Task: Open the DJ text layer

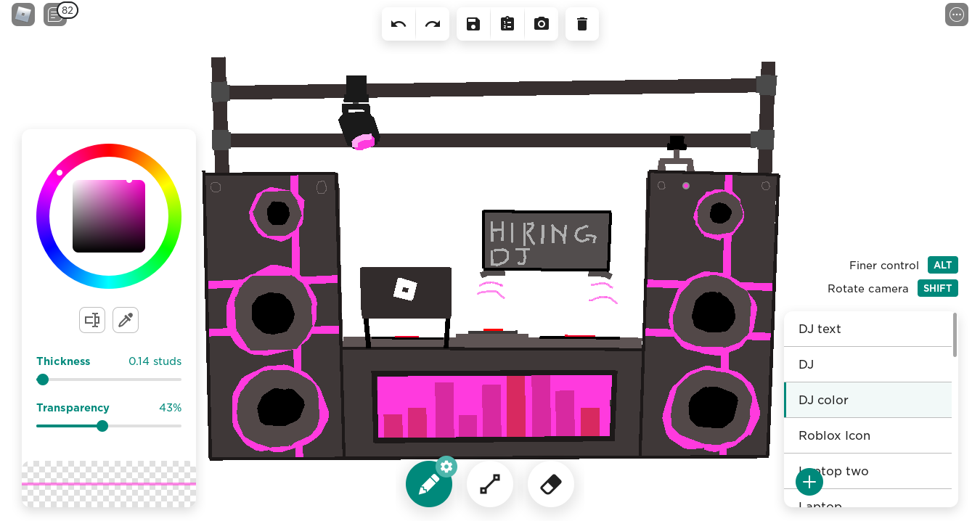Action: pos(867,329)
